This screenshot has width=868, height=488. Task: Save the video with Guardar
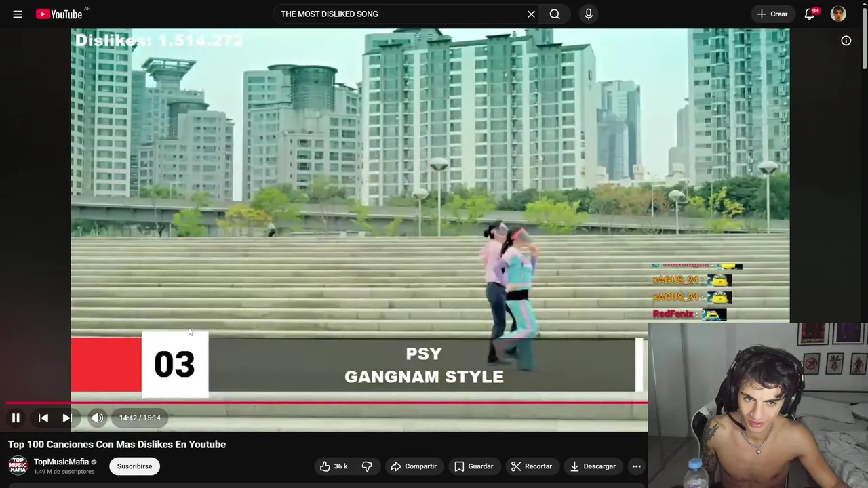coord(473,466)
